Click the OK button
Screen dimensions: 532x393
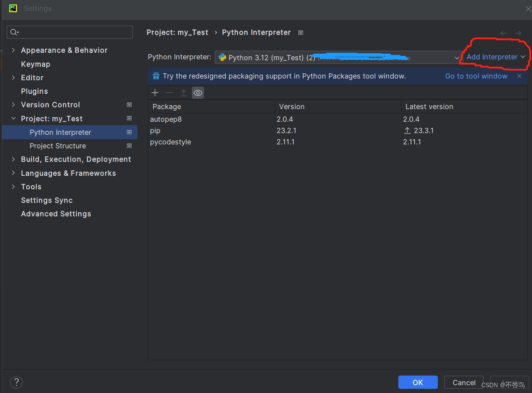[418, 383]
